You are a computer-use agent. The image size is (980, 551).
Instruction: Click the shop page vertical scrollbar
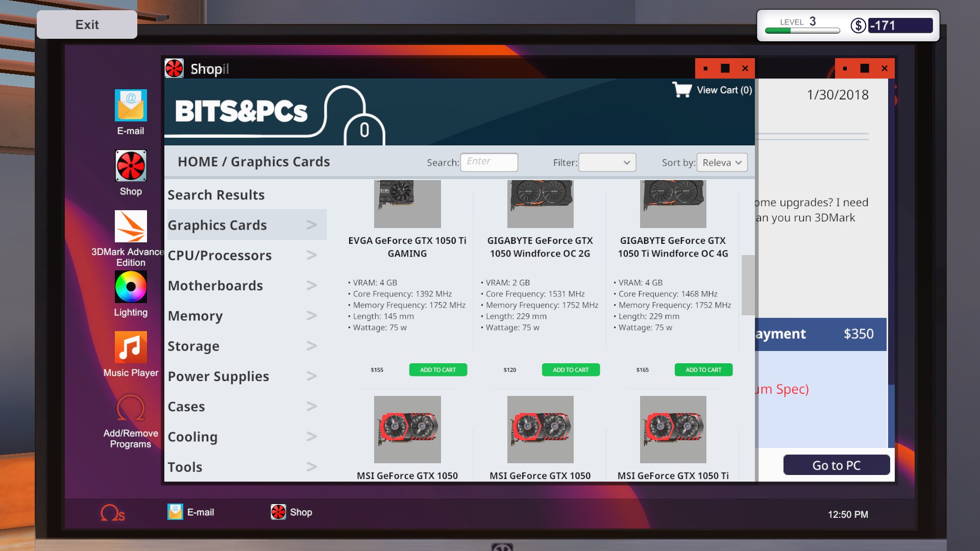coord(748,285)
